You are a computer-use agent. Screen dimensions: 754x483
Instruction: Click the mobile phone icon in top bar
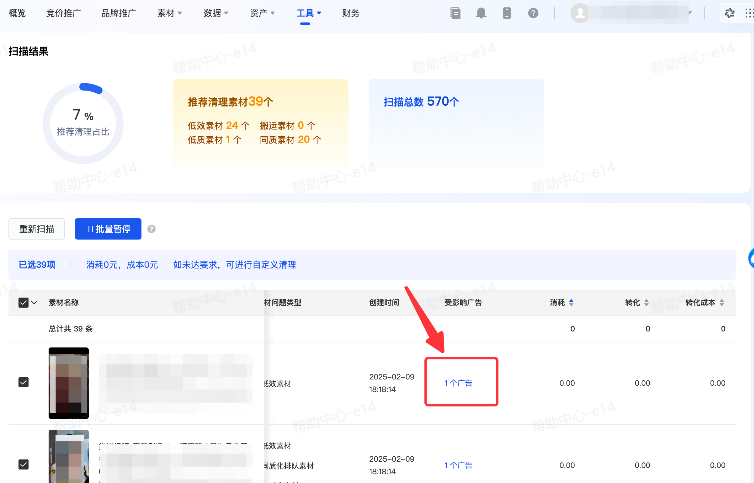tap(507, 13)
